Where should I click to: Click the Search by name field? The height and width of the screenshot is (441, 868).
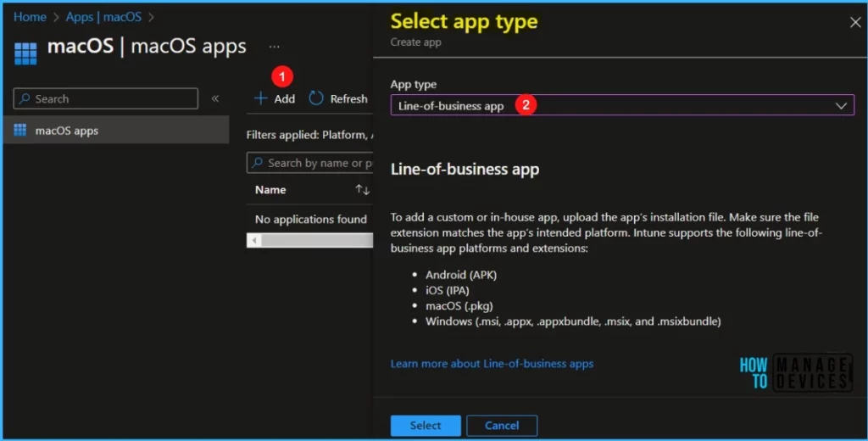pyautogui.click(x=310, y=163)
